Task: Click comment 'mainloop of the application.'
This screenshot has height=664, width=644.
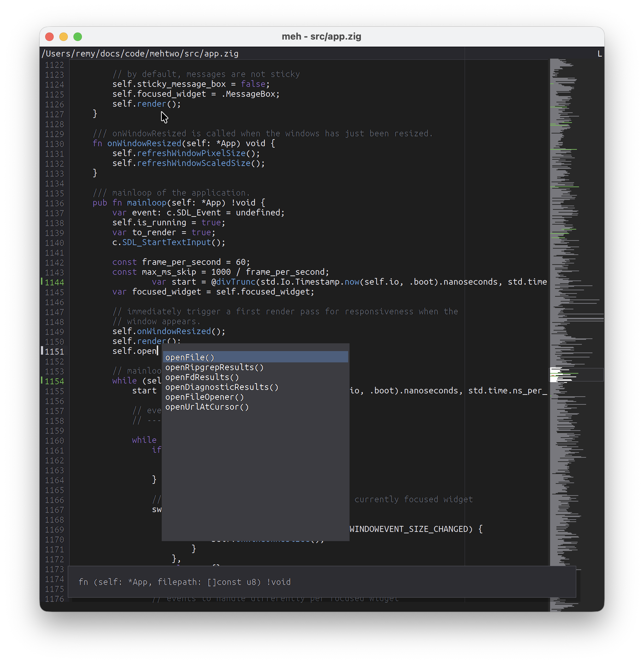Action: [171, 193]
